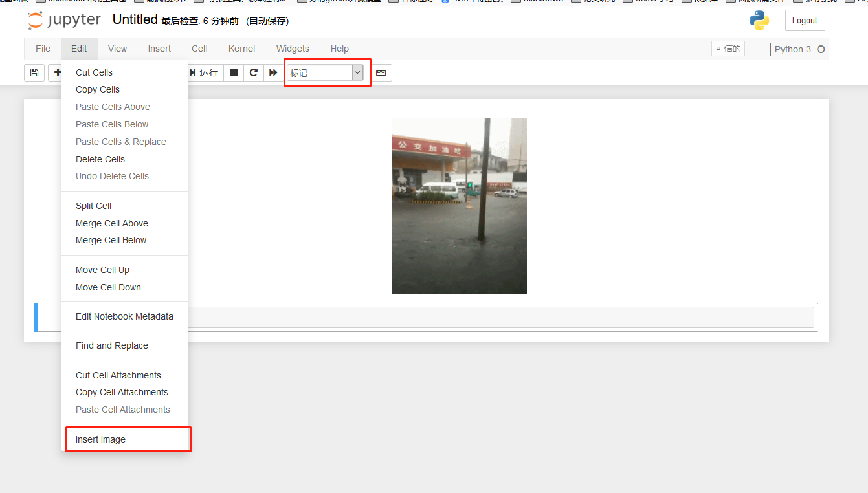The width and height of the screenshot is (868, 493).
Task: Select Paste Cells Below entry
Action: tap(124, 124)
